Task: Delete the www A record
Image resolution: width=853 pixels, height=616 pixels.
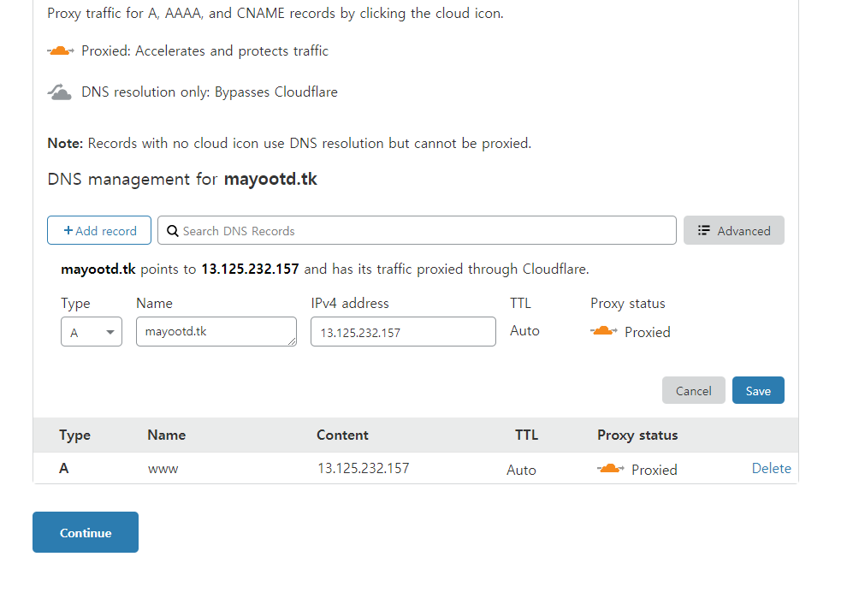Action: pyautogui.click(x=772, y=469)
